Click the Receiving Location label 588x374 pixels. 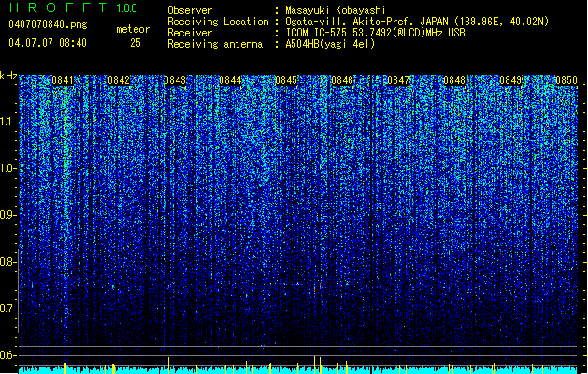(x=218, y=22)
